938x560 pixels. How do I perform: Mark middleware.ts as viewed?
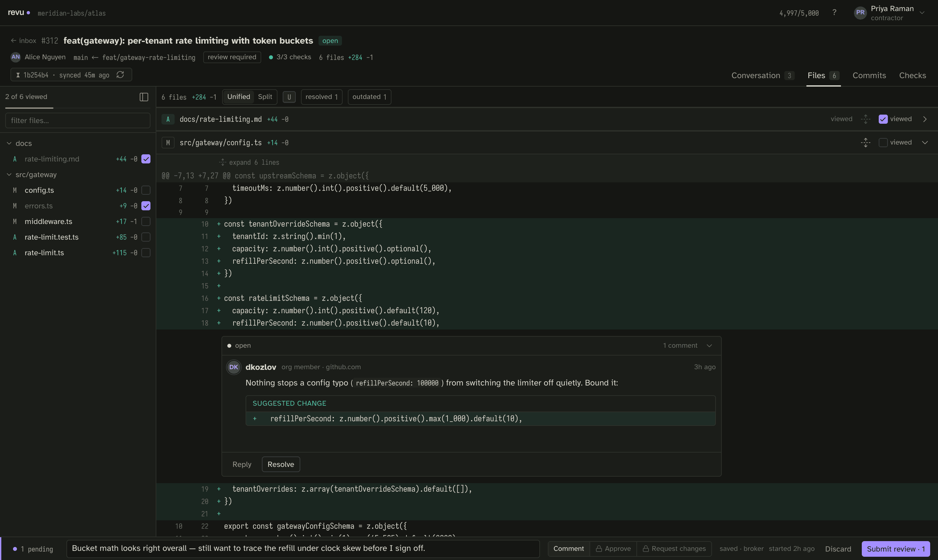click(x=146, y=221)
